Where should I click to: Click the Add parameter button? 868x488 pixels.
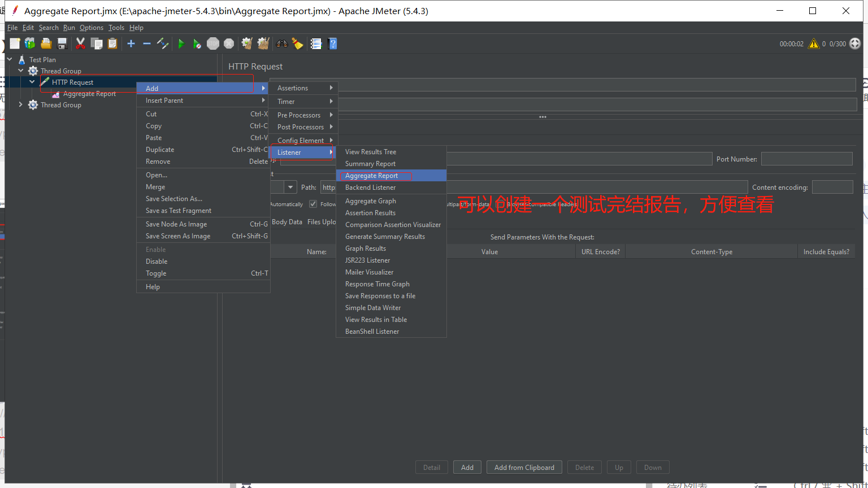pyautogui.click(x=467, y=468)
